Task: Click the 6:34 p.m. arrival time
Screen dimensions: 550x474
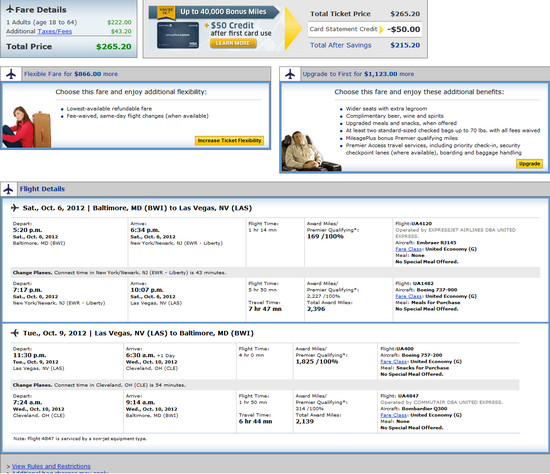Action: [x=145, y=230]
